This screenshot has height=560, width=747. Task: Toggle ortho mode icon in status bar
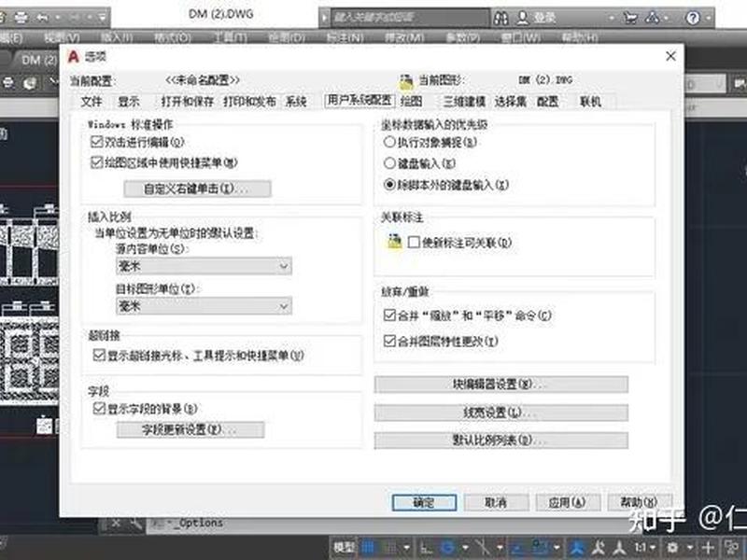(x=426, y=548)
